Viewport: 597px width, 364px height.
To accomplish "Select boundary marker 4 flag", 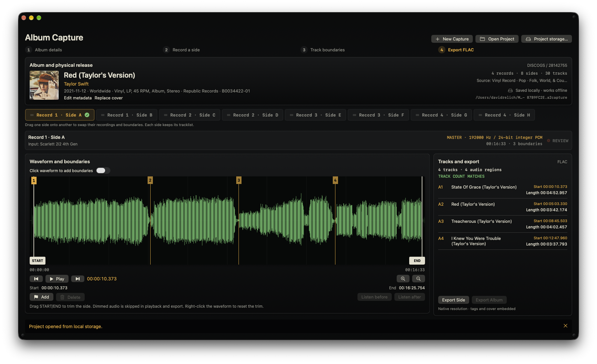I will (335, 180).
